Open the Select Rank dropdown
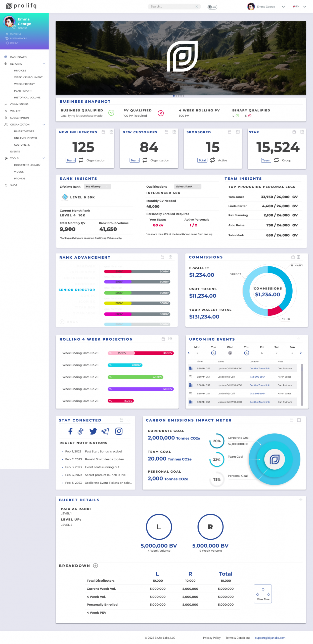313x644 pixels. tap(187, 186)
